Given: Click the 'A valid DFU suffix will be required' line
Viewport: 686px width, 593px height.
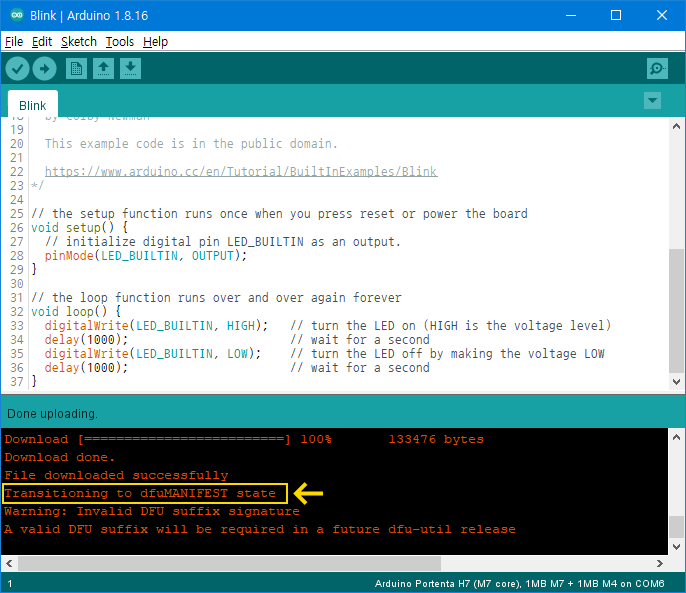Looking at the screenshot, I should pyautogui.click(x=260, y=529).
